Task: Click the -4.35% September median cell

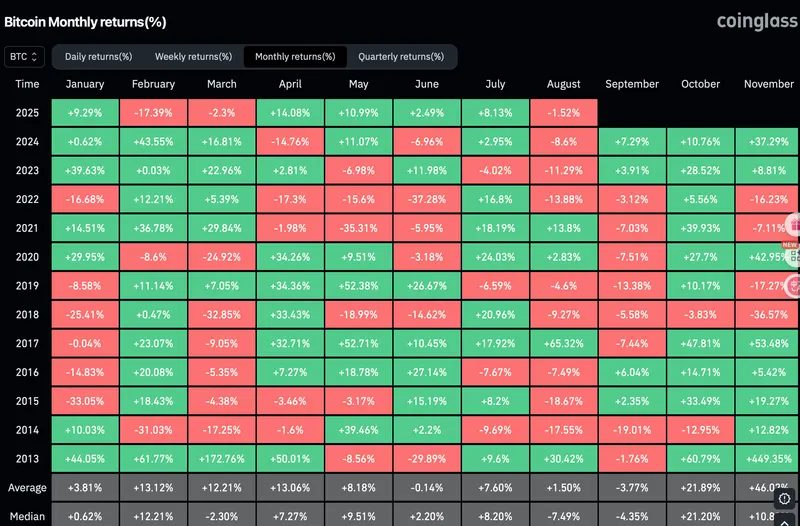Action: tap(632, 515)
